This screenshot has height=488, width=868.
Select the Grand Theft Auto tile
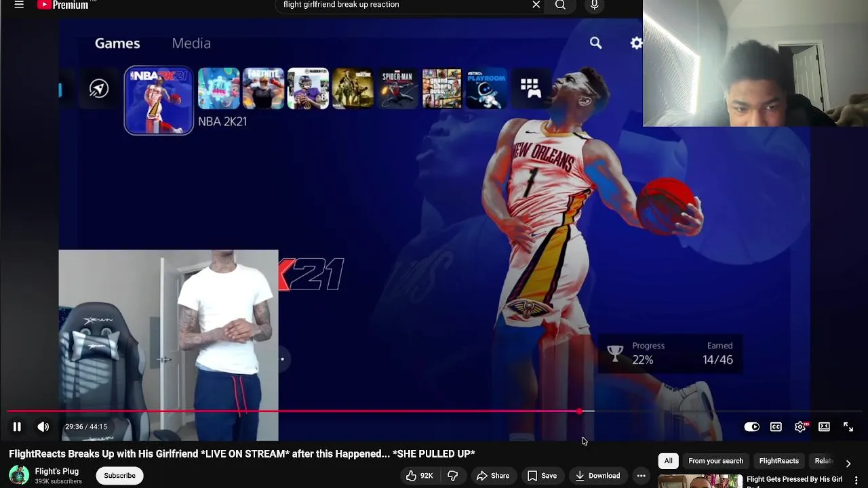(442, 89)
